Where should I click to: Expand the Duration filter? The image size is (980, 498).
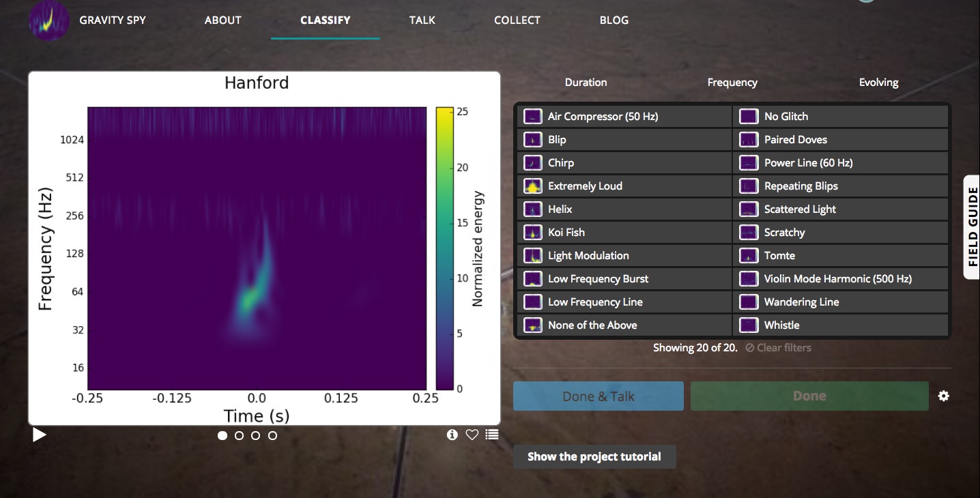[586, 83]
